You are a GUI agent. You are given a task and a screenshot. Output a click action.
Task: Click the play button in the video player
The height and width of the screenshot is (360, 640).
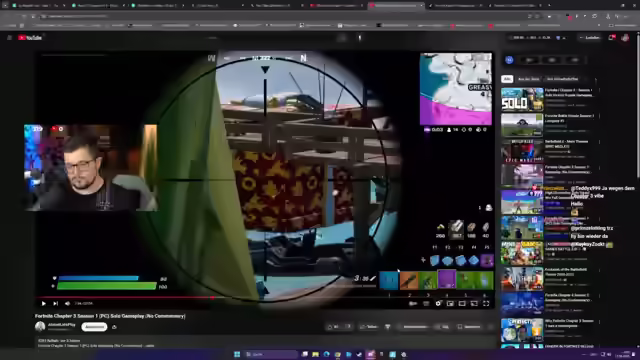click(44, 304)
